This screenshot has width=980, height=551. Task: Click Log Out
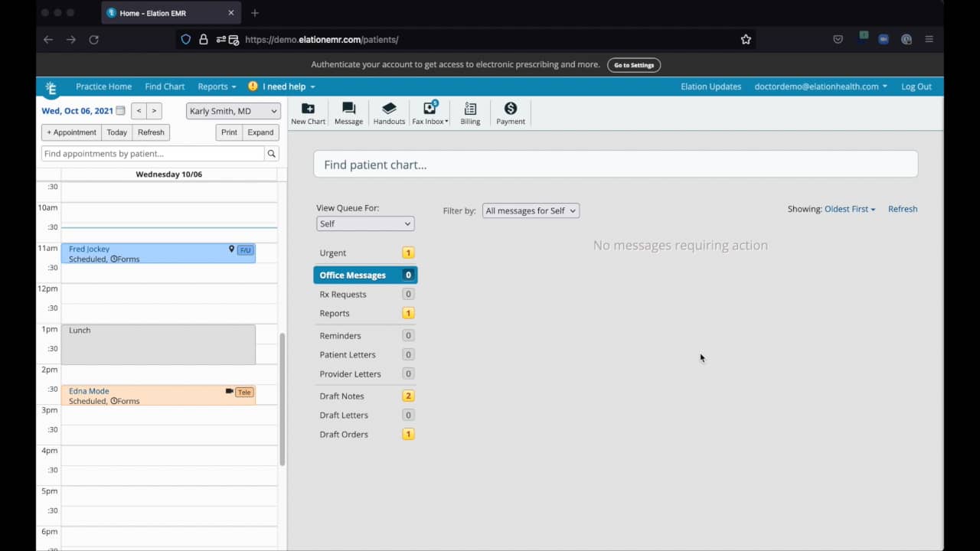[916, 86]
